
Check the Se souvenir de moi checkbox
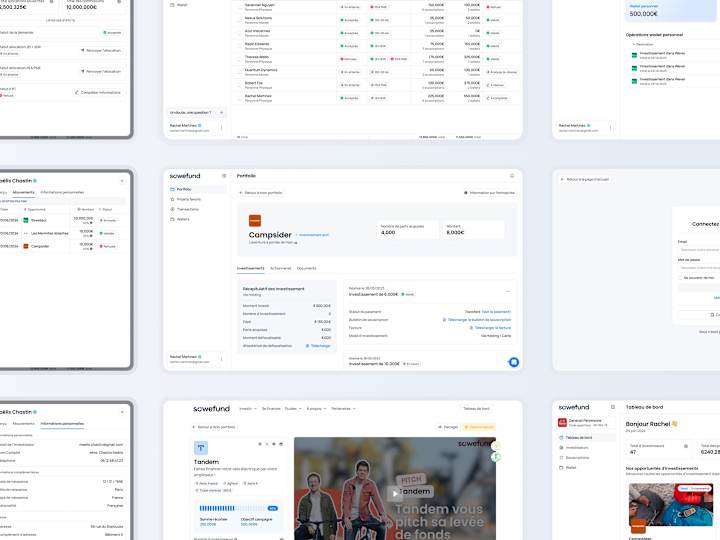pyautogui.click(x=681, y=278)
